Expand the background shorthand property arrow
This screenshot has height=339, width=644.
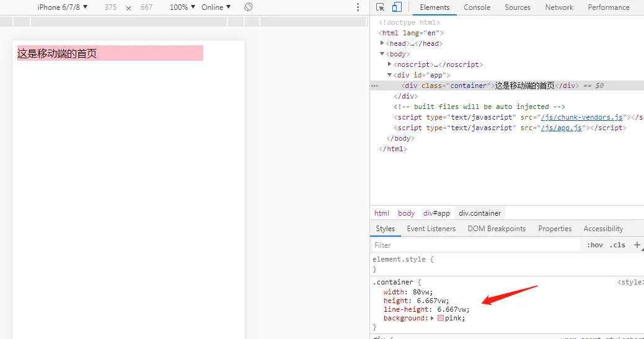click(432, 318)
